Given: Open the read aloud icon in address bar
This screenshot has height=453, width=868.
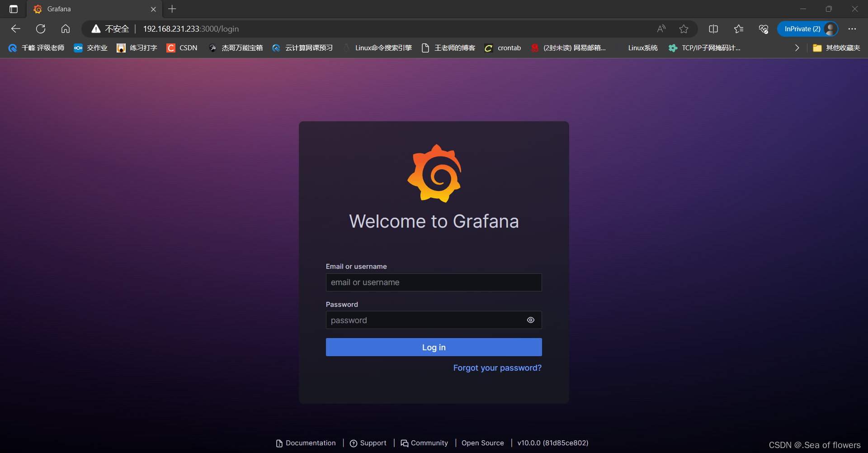Looking at the screenshot, I should pyautogui.click(x=661, y=29).
